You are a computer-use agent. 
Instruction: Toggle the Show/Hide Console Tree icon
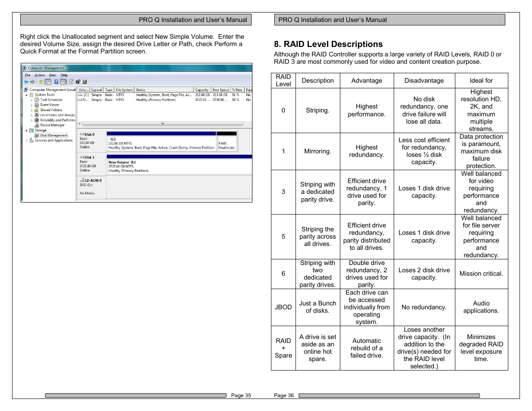click(x=48, y=82)
